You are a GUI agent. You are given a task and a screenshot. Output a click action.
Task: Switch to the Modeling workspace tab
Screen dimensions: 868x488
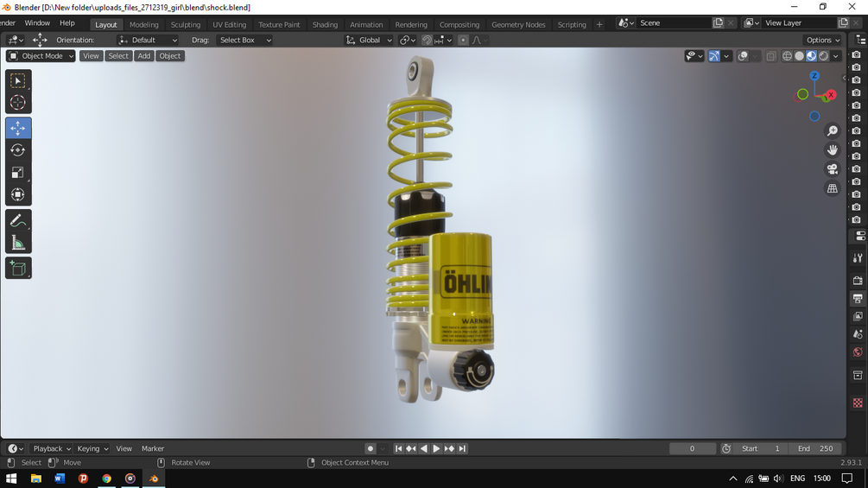coord(144,25)
